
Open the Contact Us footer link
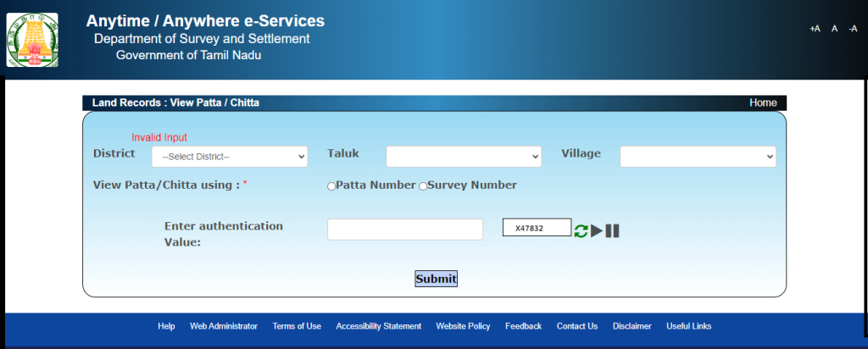(x=576, y=326)
